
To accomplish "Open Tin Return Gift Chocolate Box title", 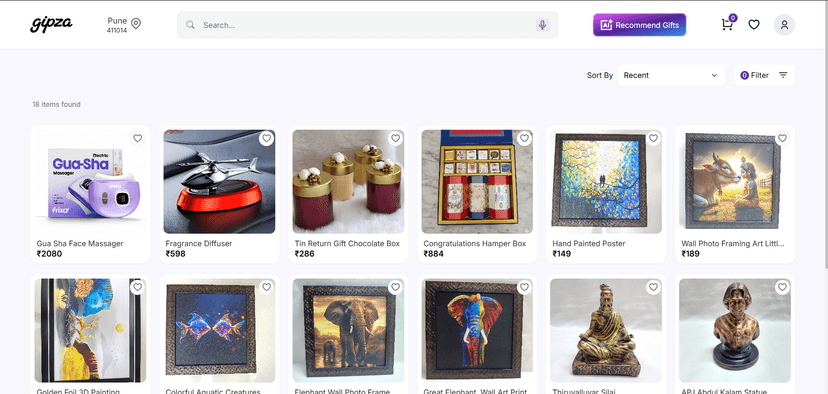I will (x=347, y=243).
